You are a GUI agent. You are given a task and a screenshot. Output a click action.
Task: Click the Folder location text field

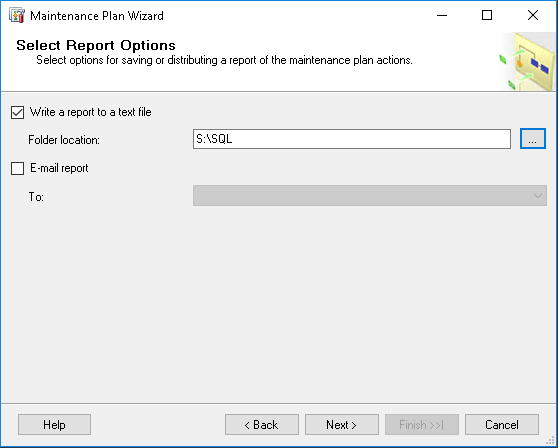[x=352, y=139]
